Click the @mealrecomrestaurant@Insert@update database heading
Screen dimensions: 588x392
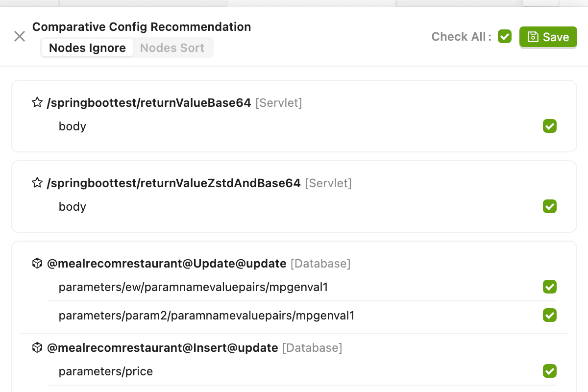tap(162, 348)
